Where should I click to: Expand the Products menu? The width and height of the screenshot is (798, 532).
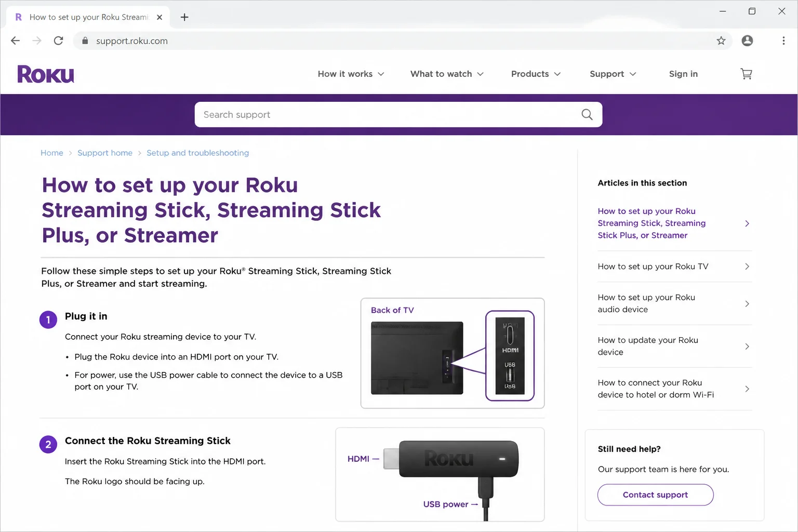click(536, 74)
